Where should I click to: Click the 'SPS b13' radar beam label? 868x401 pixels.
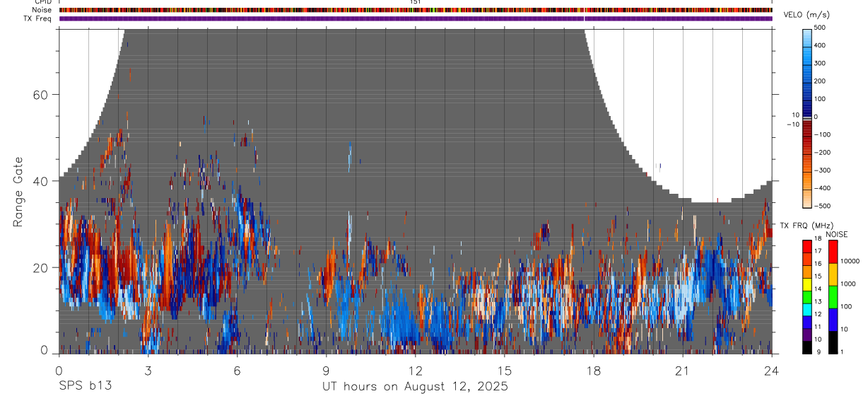85,387
